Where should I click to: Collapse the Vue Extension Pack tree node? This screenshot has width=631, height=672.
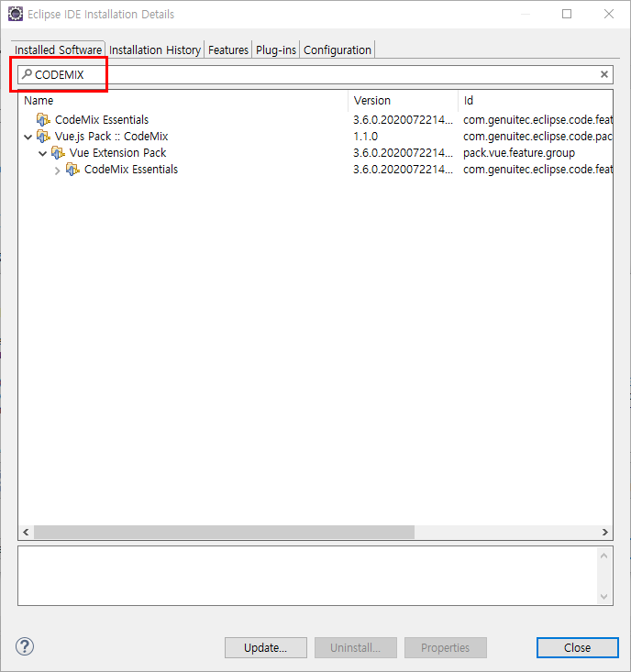[x=42, y=153]
